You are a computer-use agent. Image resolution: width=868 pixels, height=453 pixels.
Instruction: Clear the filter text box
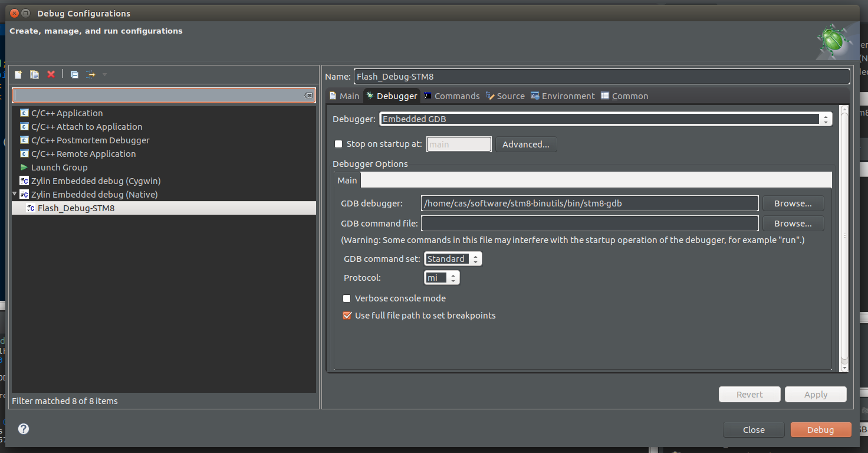(308, 96)
